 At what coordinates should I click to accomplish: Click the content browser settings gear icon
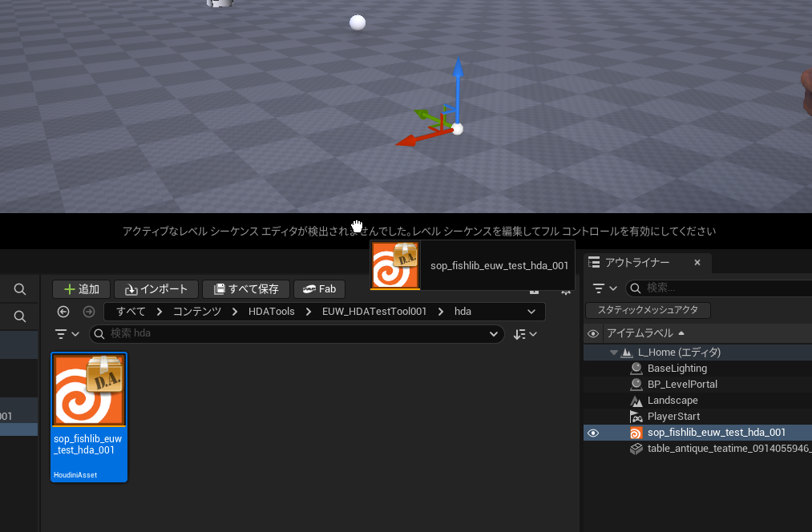[566, 292]
